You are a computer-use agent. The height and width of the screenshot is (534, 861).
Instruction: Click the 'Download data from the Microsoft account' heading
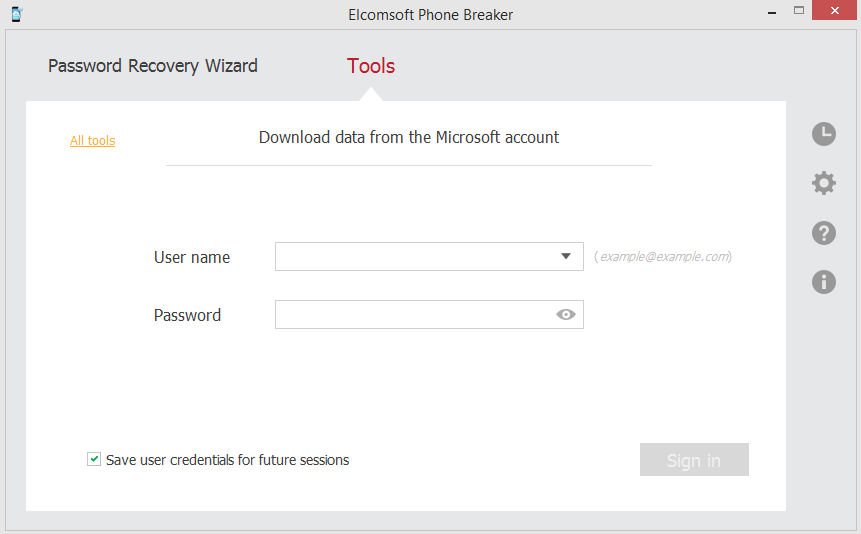tap(409, 137)
